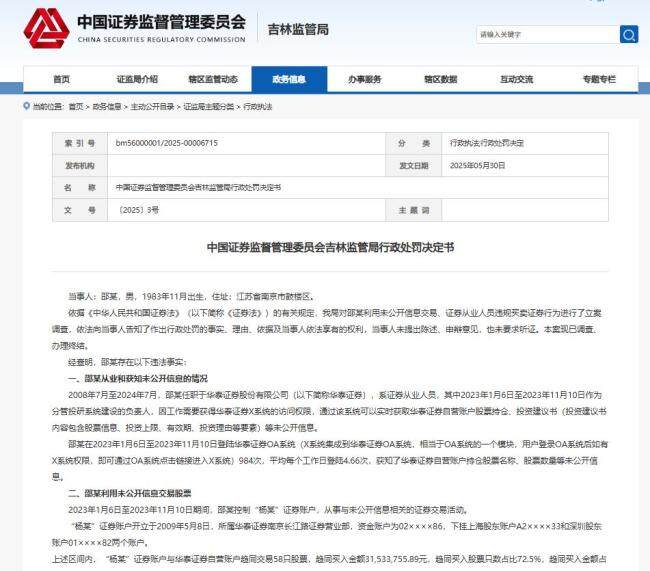Click the line 经查明，邵某存在以下违法事实
The image size is (650, 571).
127,362
